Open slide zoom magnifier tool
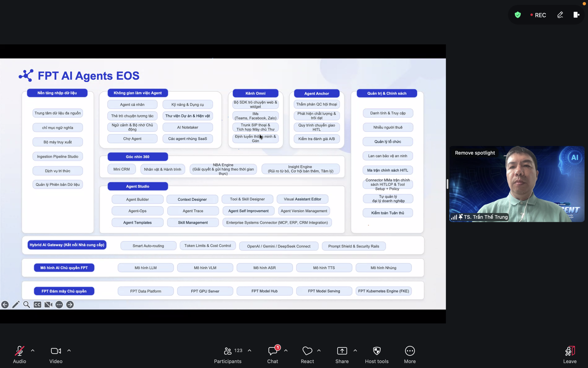 point(27,305)
